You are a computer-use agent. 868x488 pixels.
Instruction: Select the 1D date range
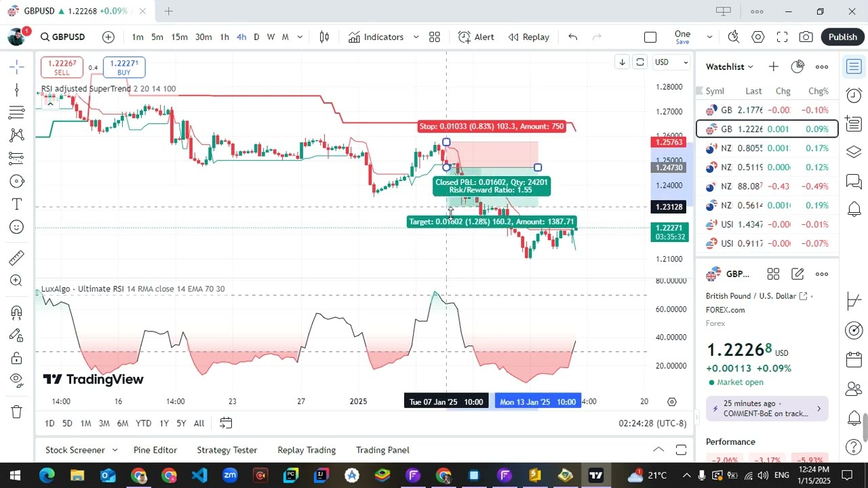click(50, 423)
